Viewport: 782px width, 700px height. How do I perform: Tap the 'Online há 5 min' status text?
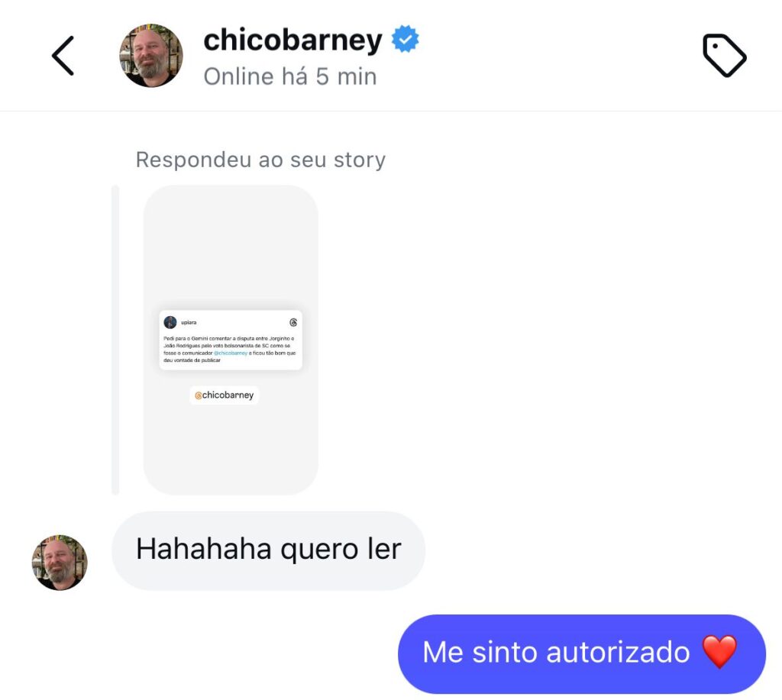(290, 77)
